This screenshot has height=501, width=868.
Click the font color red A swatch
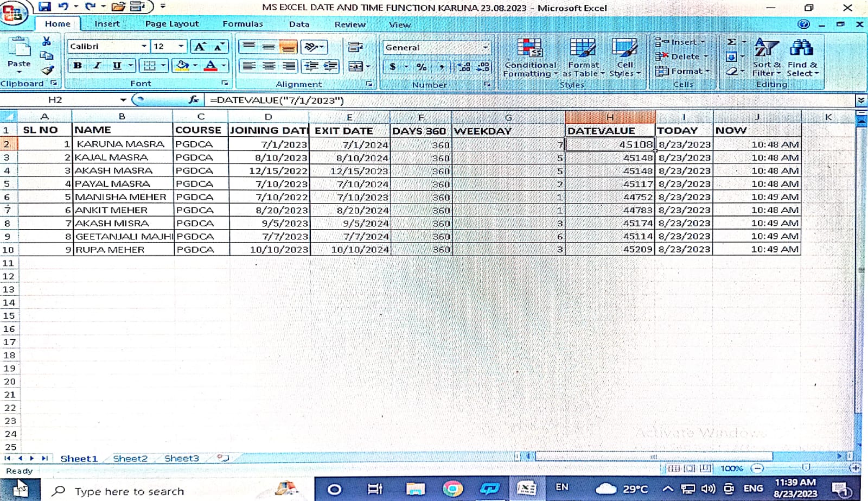(x=211, y=66)
